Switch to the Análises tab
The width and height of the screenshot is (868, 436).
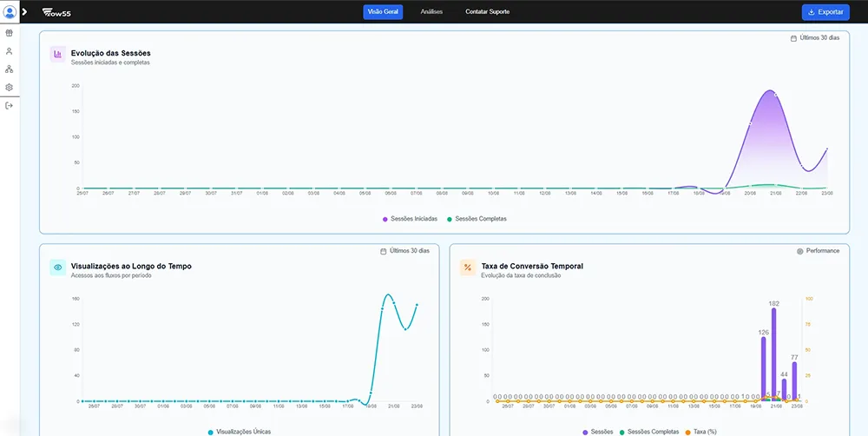[x=431, y=12]
